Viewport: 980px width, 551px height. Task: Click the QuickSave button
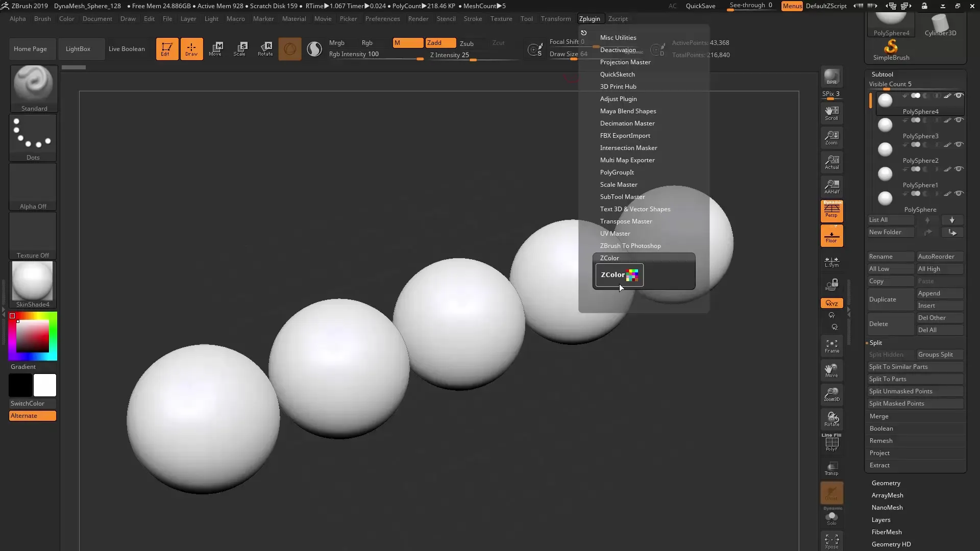[700, 6]
